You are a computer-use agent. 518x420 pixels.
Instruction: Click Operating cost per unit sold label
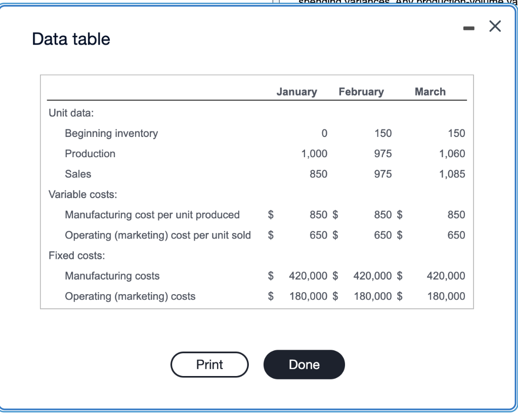[158, 235]
